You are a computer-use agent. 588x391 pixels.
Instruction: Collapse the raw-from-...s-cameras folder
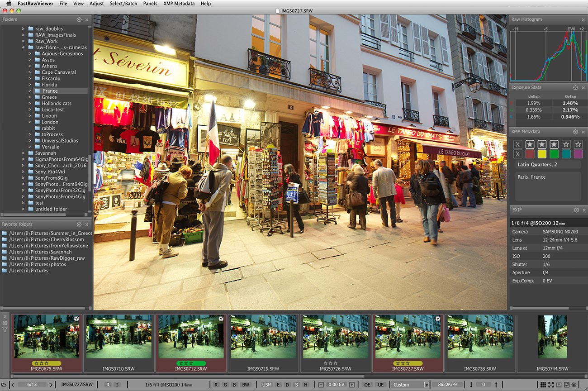[x=24, y=48]
